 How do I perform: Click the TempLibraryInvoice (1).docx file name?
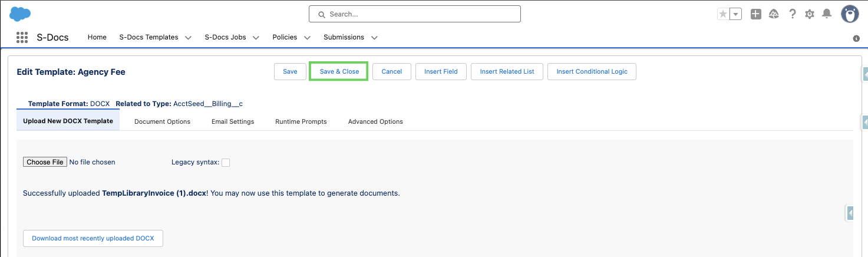(154, 193)
